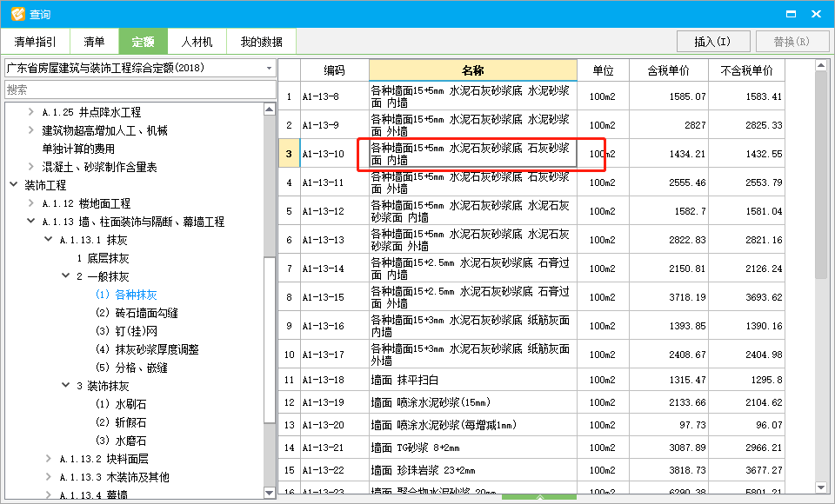Select code cell A1-13-8
This screenshot has height=504, width=835.
tap(334, 96)
